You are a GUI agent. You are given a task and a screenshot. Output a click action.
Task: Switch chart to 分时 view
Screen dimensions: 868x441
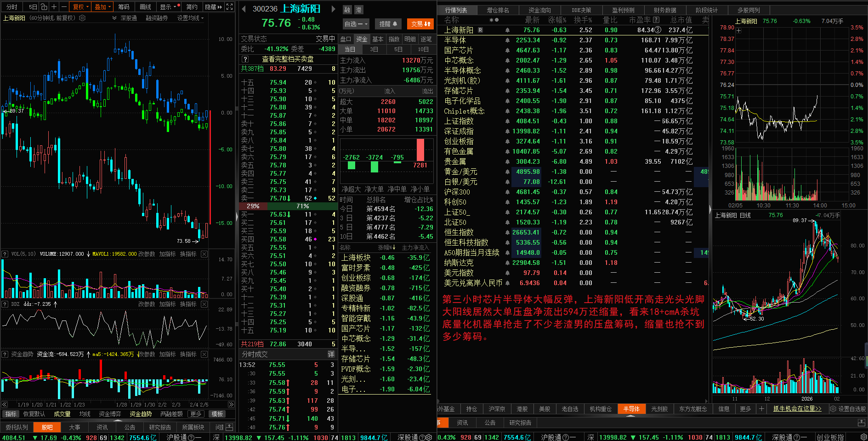coord(12,7)
